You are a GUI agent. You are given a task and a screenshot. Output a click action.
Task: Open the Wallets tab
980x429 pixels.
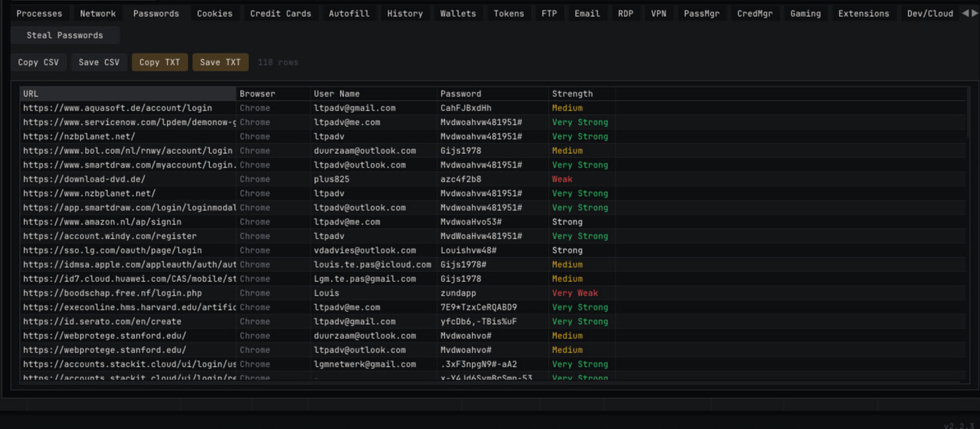(x=457, y=13)
